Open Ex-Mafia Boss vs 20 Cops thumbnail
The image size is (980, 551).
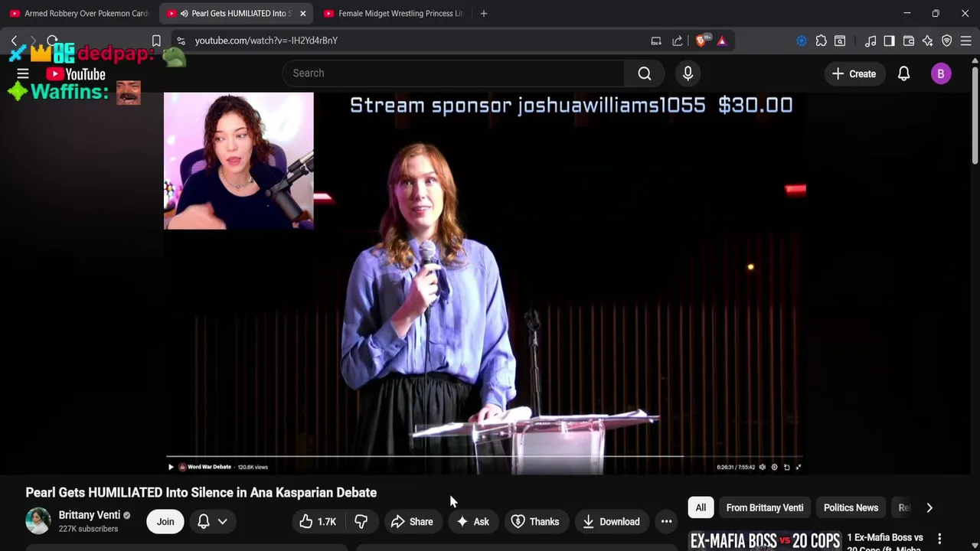point(764,541)
